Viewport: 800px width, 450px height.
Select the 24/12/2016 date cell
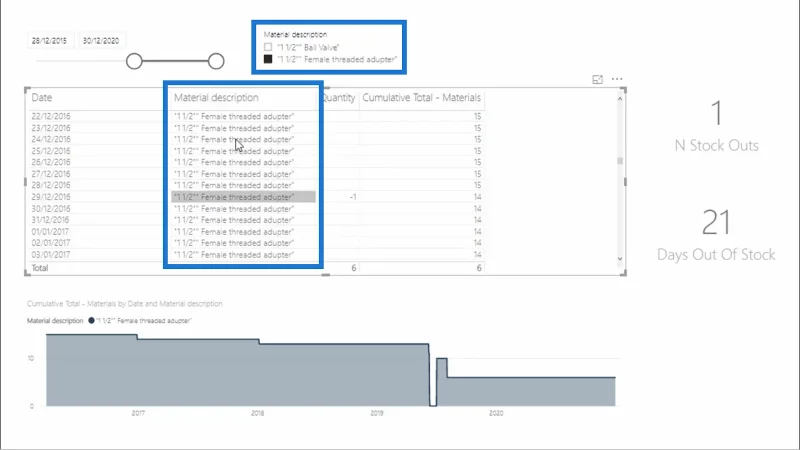(51, 139)
